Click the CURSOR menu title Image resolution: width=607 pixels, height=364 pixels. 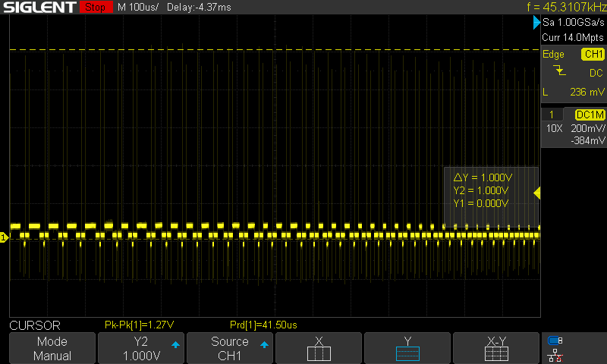(x=34, y=325)
